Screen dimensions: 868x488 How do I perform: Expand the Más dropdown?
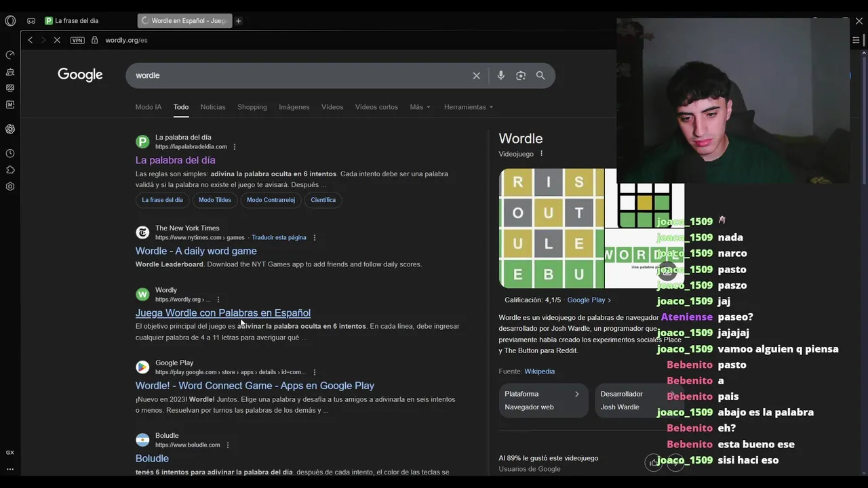tap(420, 107)
